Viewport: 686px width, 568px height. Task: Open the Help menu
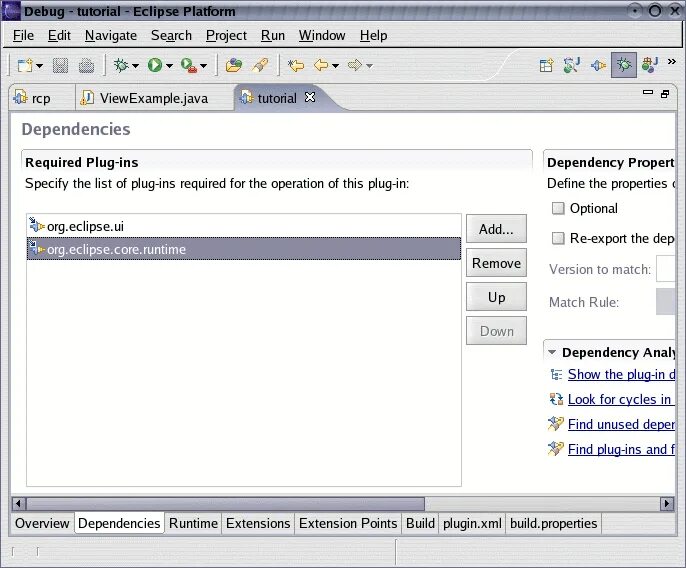[373, 35]
